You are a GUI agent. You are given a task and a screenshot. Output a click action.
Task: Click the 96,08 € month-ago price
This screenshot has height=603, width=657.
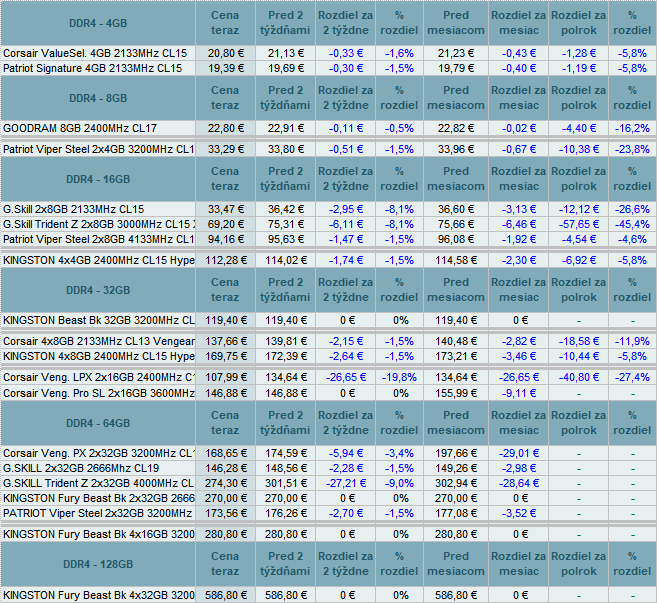tap(456, 239)
